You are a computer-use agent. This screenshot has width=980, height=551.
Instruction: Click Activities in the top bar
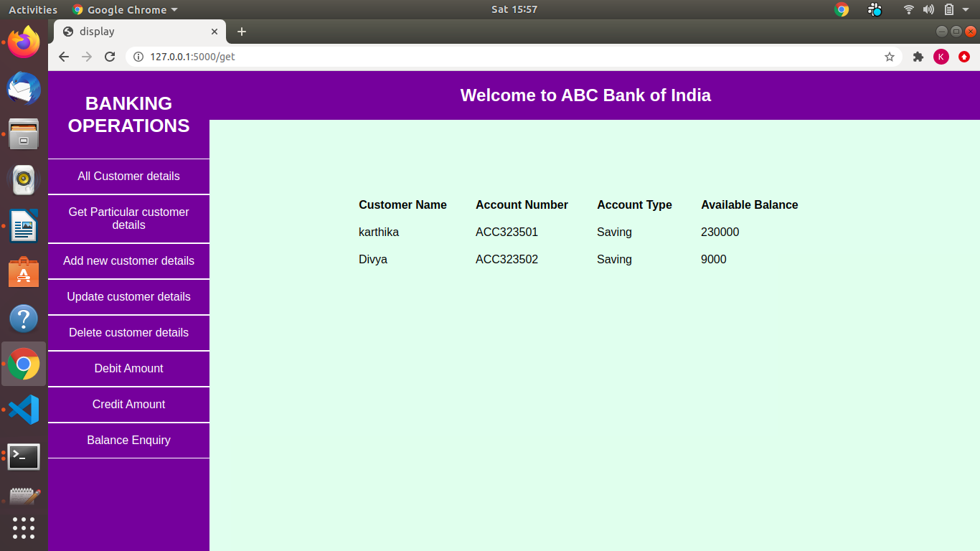tap(33, 9)
